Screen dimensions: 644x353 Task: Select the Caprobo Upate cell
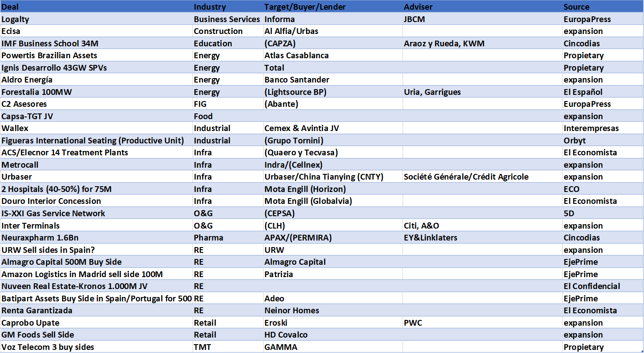[96, 323]
